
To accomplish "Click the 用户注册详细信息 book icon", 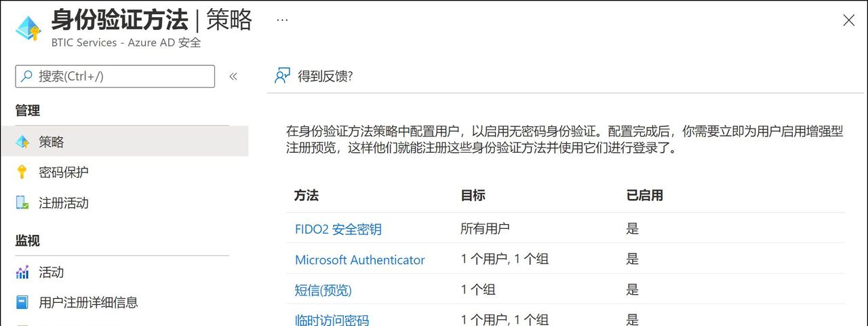I will tap(23, 302).
